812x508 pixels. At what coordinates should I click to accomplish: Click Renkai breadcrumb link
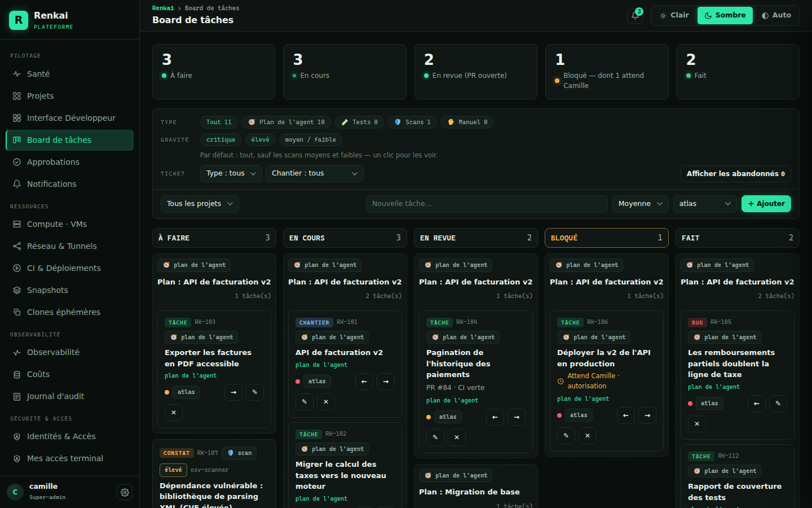(x=163, y=8)
